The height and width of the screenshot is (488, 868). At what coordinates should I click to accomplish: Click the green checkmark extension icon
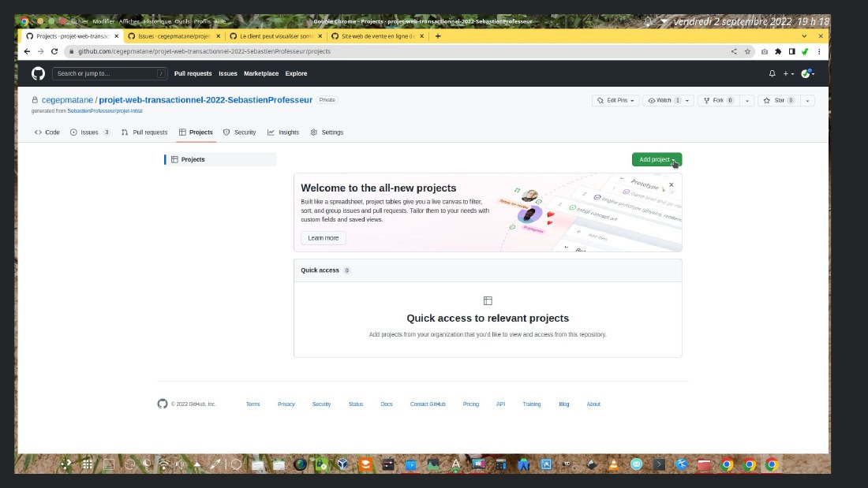pyautogui.click(x=806, y=51)
